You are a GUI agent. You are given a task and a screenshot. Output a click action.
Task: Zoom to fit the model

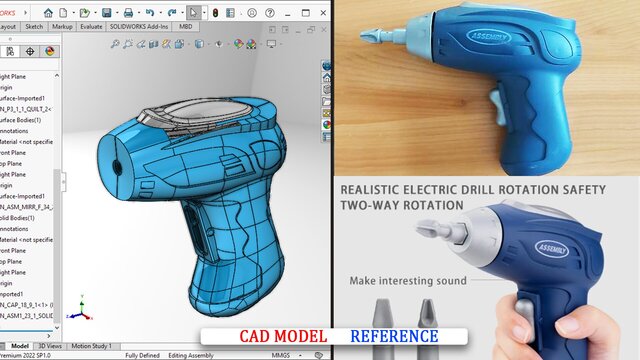pos(115,44)
